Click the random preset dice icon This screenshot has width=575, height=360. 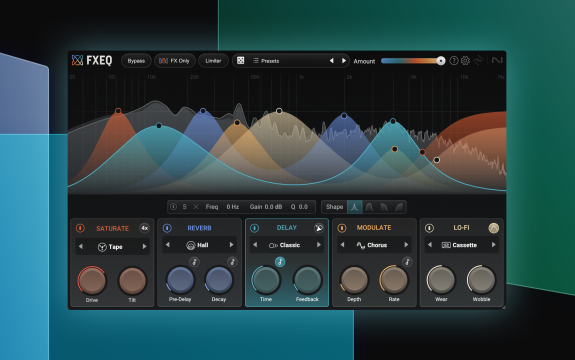click(x=241, y=60)
